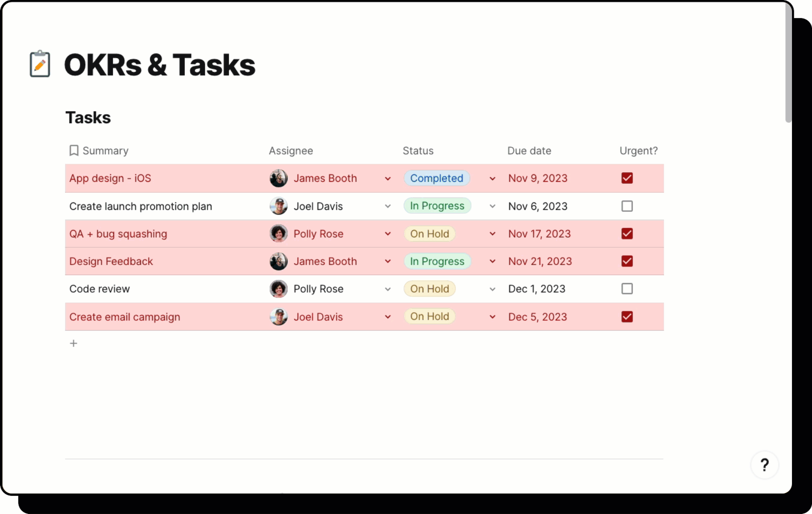Click the Status column header
812x514 pixels.
[418, 151]
